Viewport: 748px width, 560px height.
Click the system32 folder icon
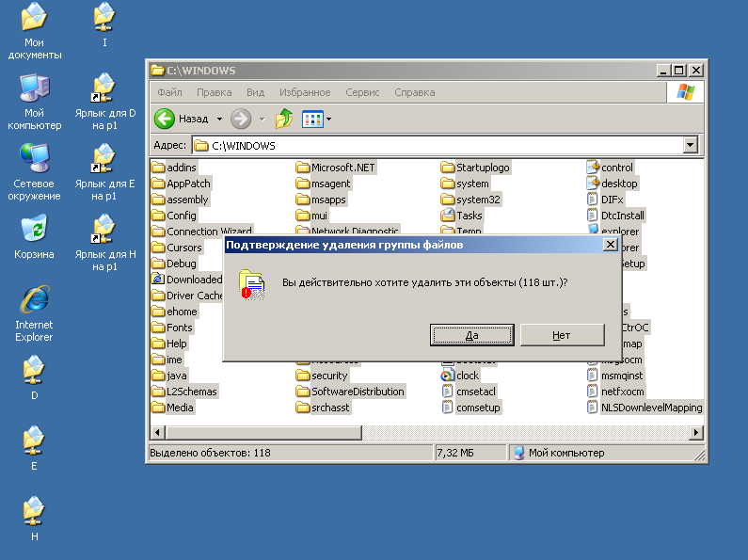[x=448, y=200]
